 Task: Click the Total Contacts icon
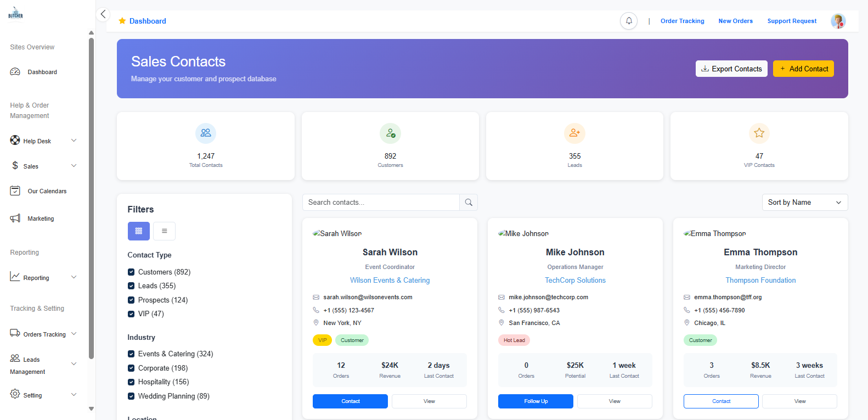point(206,133)
